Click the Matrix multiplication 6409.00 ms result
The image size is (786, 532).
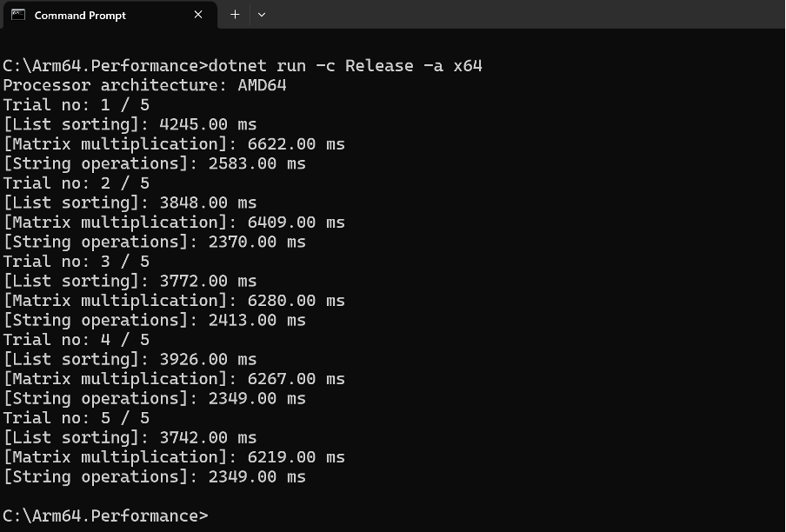175,222
